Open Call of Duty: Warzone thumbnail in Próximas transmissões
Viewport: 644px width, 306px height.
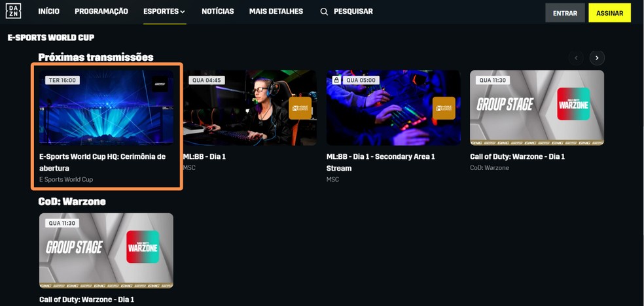[x=537, y=107]
